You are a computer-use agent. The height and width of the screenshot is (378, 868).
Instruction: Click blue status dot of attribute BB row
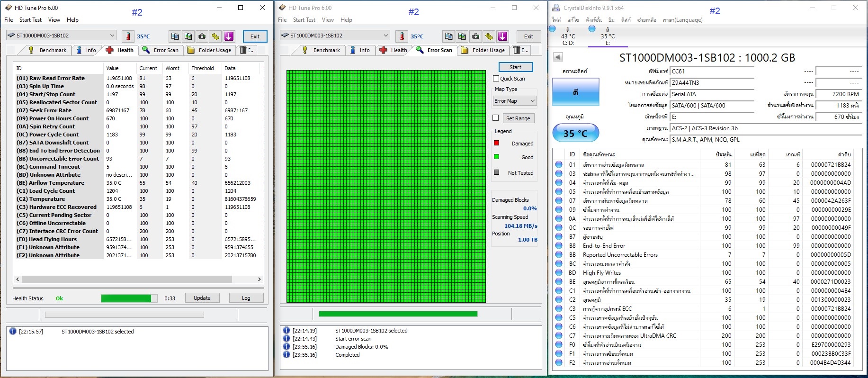[x=559, y=255]
